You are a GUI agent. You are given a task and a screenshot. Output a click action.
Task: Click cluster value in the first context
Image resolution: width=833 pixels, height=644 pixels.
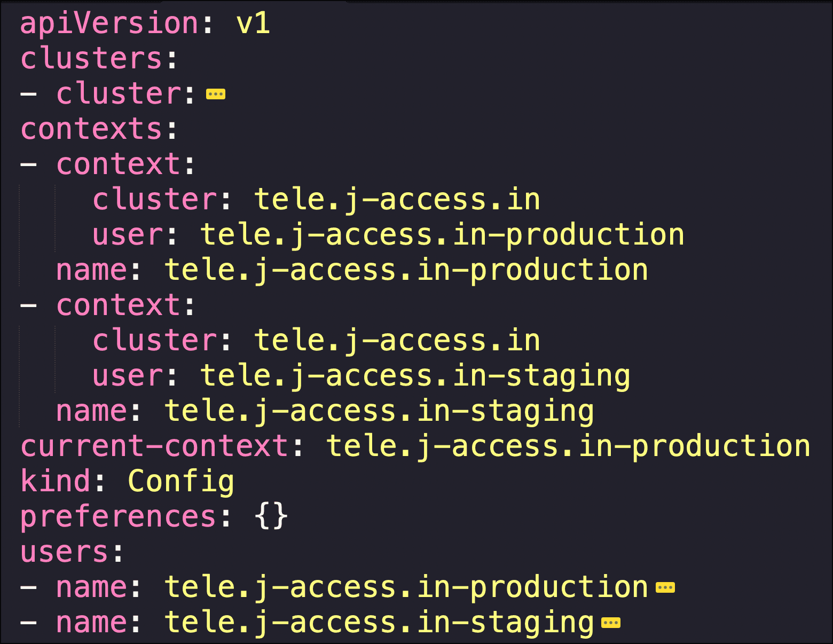coord(396,200)
